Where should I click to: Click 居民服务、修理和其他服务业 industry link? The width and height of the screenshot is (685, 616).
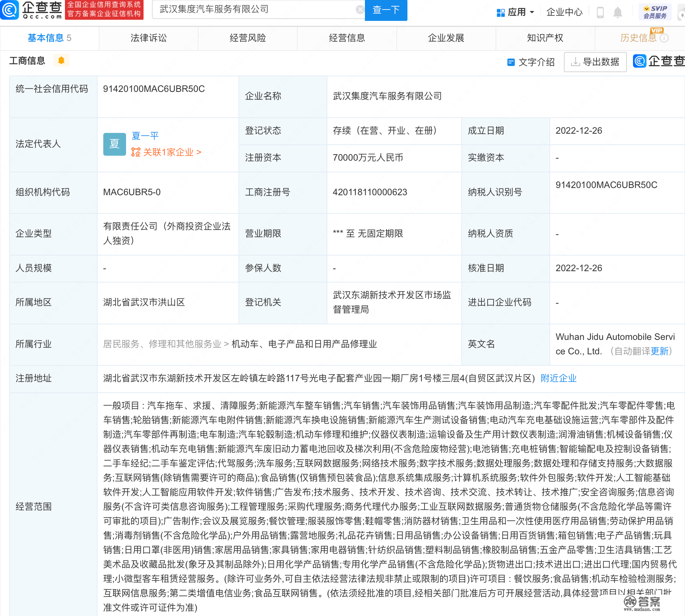click(162, 344)
